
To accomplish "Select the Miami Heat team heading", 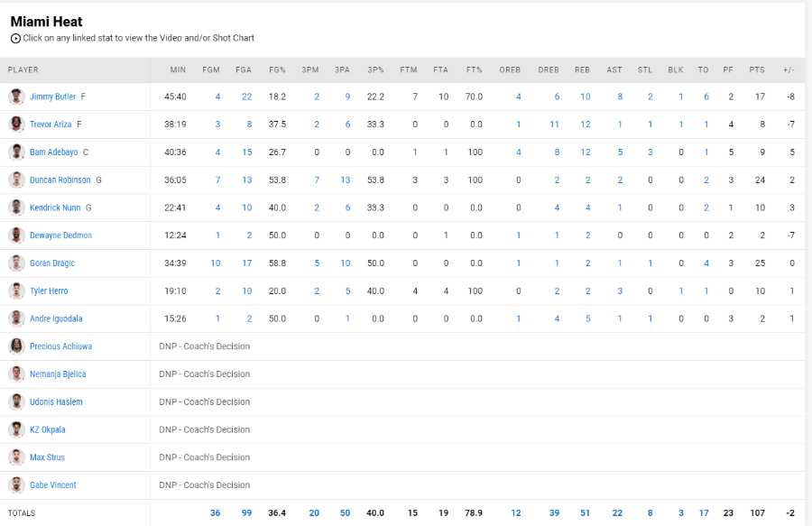I will click(47, 22).
